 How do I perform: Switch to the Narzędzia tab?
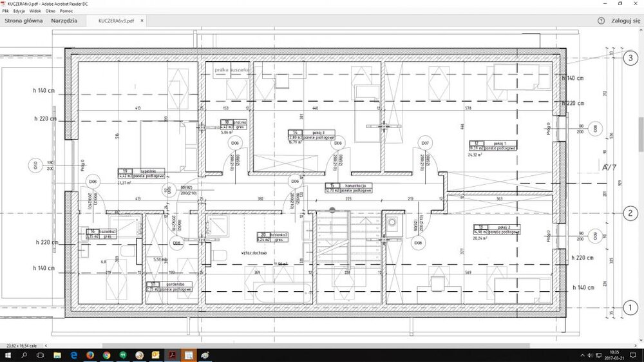pos(64,21)
